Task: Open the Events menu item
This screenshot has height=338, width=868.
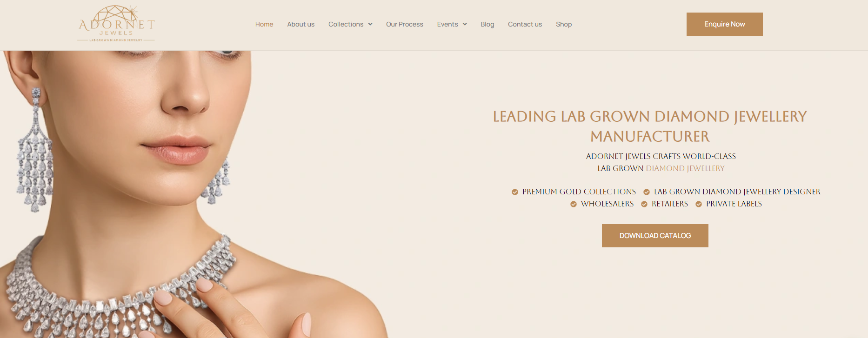Action: point(447,24)
